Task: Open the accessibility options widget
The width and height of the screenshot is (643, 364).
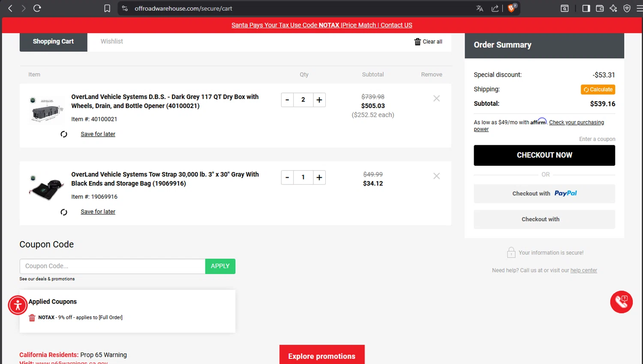Action: click(x=18, y=305)
